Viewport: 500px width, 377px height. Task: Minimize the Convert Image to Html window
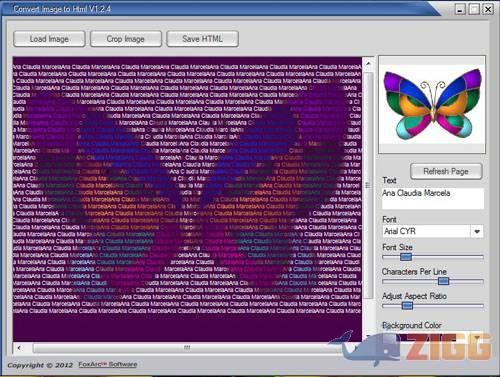(460, 9)
